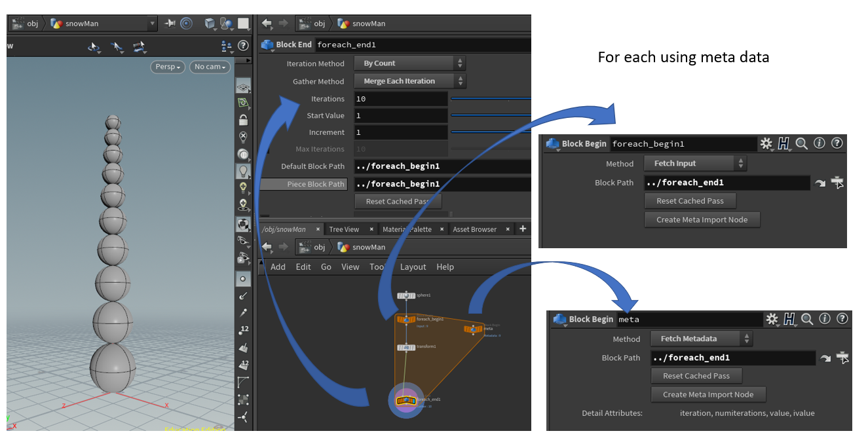Click node chooser icon beside meta Block Path
Image resolution: width=868 pixels, height=446 pixels.
[844, 358]
